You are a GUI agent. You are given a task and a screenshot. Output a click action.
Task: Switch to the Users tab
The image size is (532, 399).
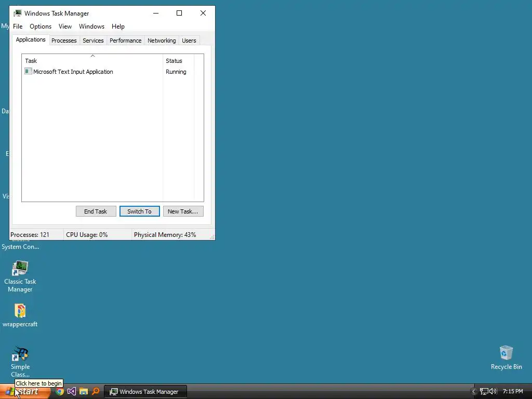[x=189, y=41]
